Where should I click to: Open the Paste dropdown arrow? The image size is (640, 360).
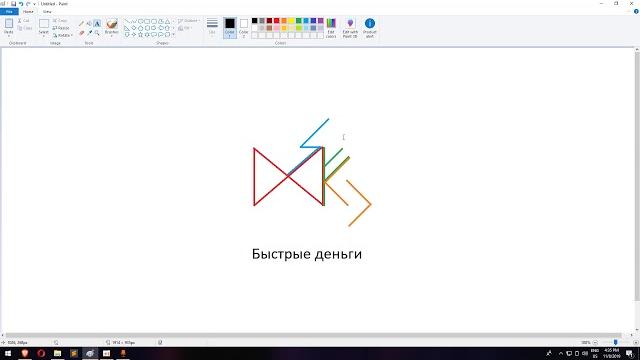pos(9,36)
